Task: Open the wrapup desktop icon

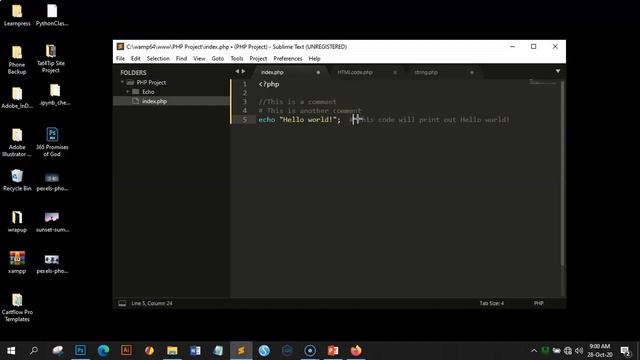Action: tap(17, 222)
